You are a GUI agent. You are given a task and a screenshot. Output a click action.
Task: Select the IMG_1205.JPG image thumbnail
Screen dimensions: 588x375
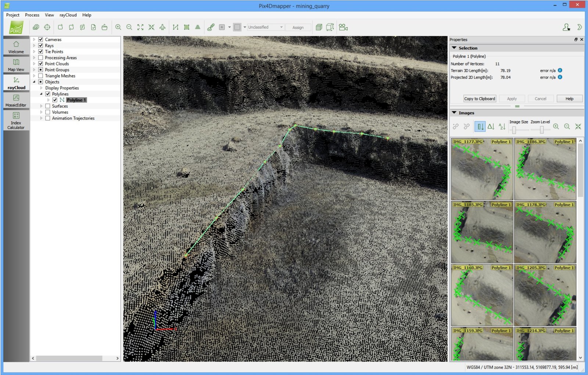pos(545,295)
